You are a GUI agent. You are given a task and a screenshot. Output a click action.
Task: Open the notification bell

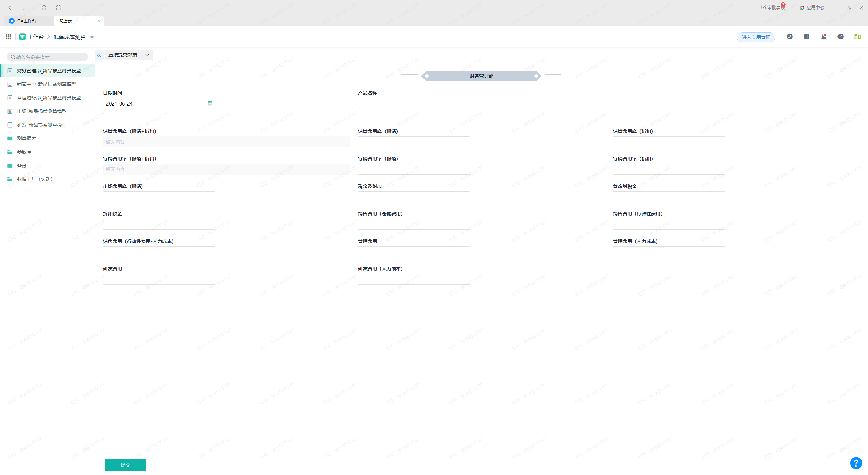[x=823, y=37]
